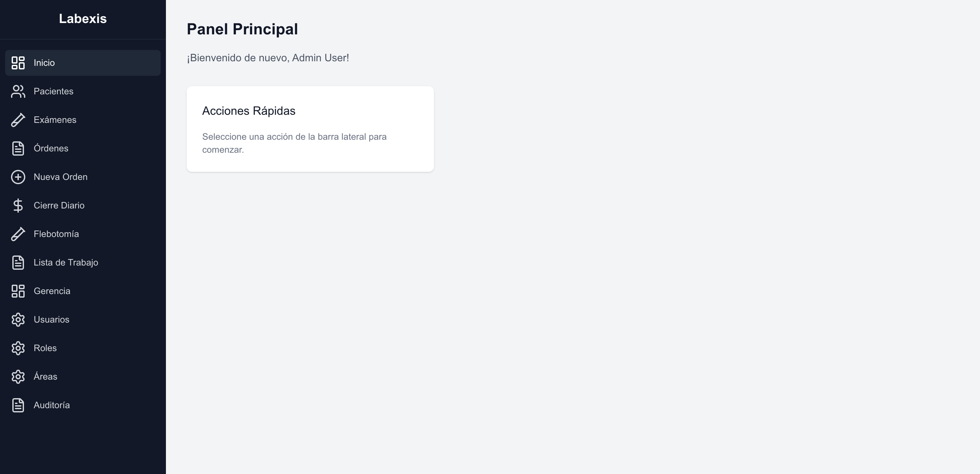Click the Auditoría document icon
Viewport: 980px width, 474px height.
click(18, 405)
